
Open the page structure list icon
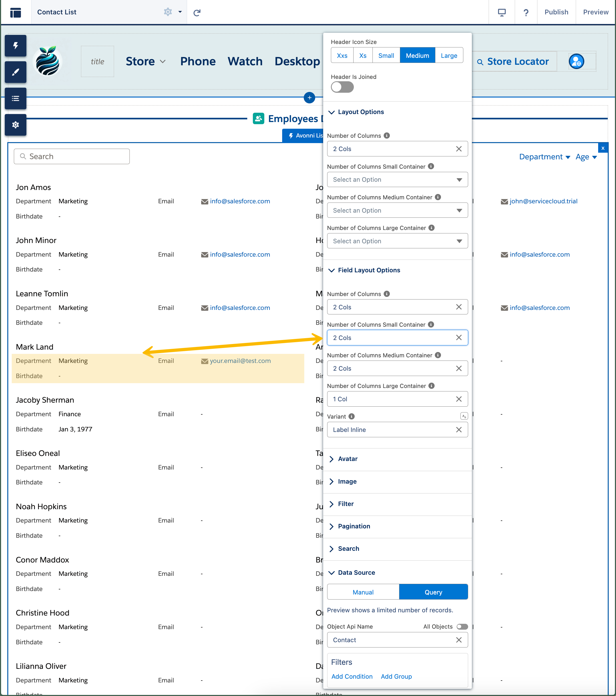pos(15,99)
